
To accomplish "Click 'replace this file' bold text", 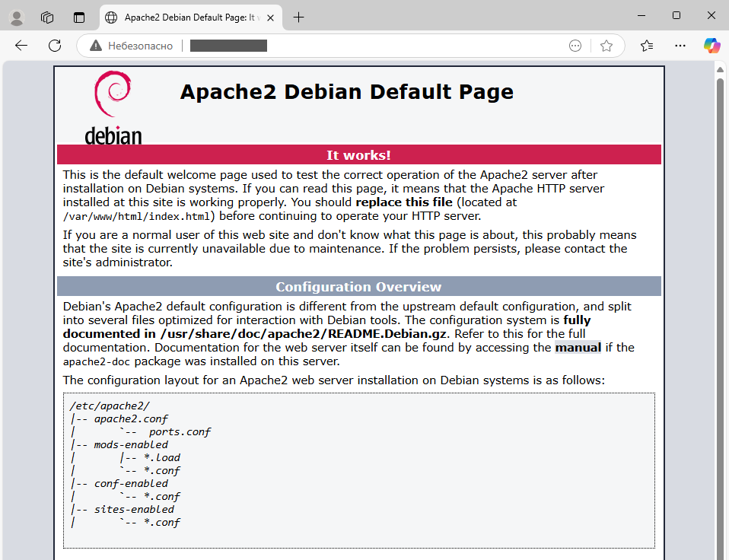I will (x=404, y=202).
